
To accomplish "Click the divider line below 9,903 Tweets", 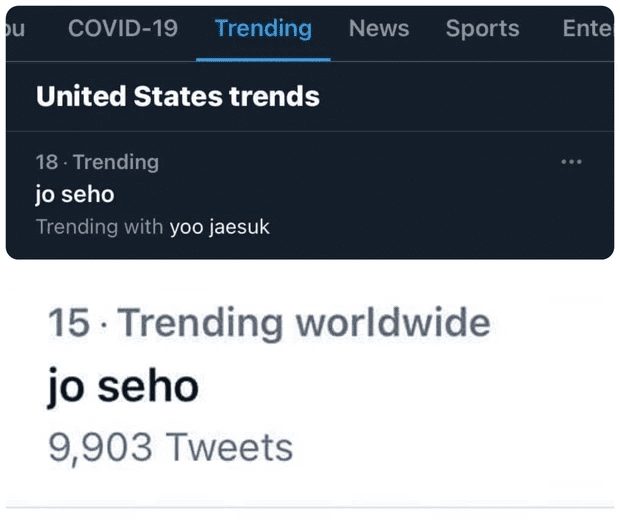I will 310,507.
